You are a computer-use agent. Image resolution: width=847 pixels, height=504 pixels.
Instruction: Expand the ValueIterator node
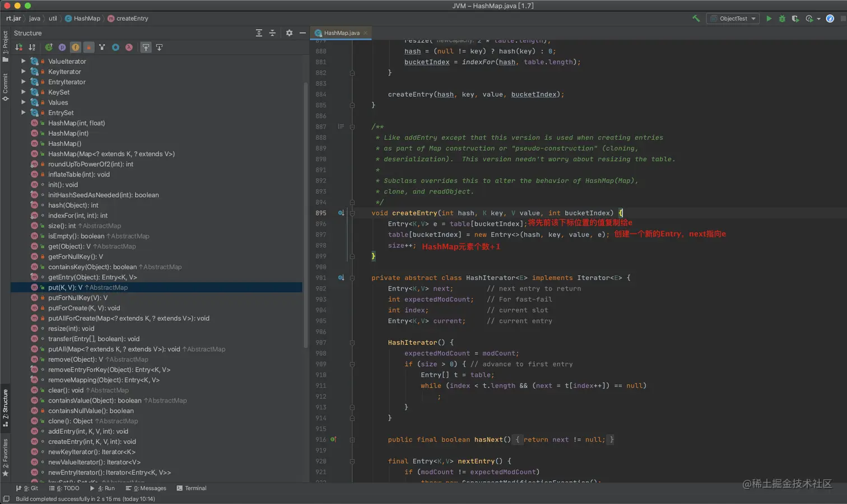point(24,61)
